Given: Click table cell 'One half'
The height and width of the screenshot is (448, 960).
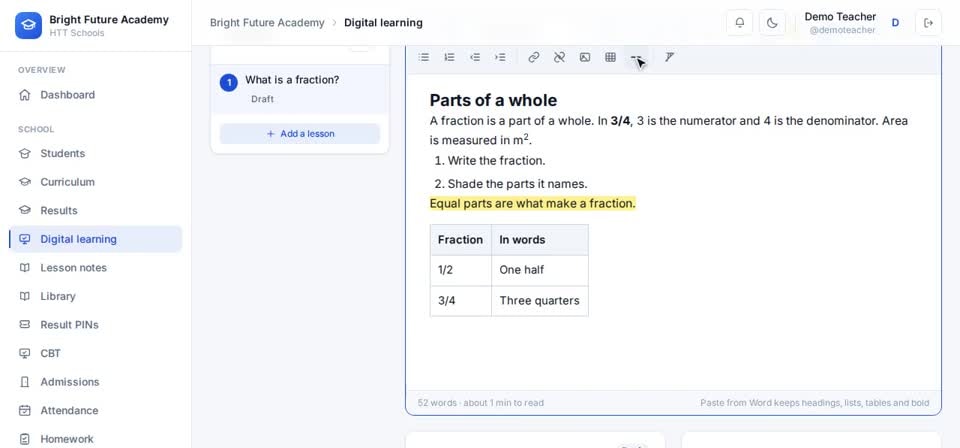Looking at the screenshot, I should pyautogui.click(x=540, y=270).
